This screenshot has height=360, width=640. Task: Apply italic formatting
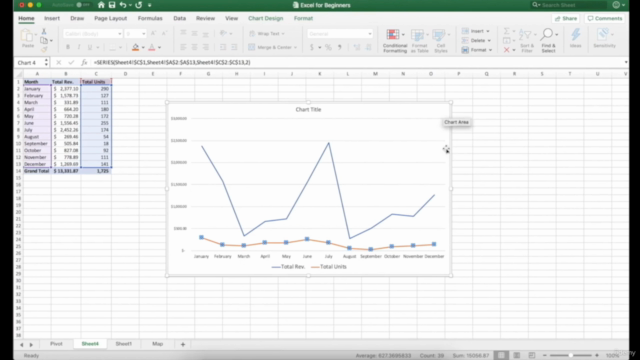pyautogui.click(x=79, y=47)
